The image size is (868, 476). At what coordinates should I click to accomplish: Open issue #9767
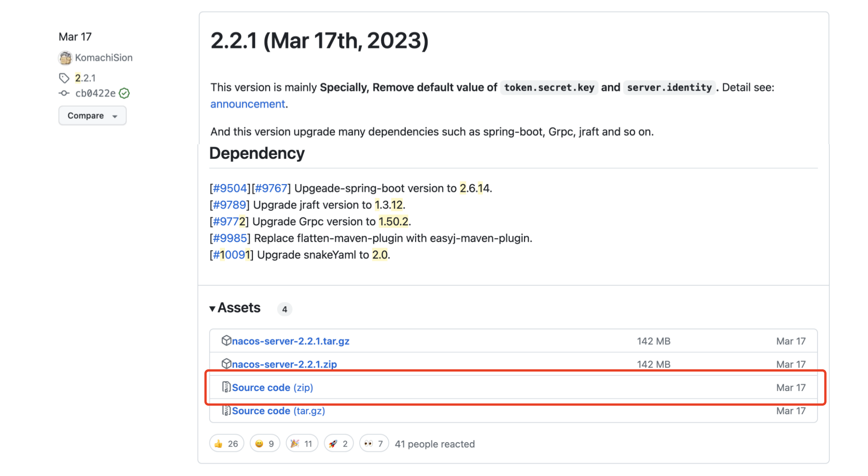(x=271, y=188)
